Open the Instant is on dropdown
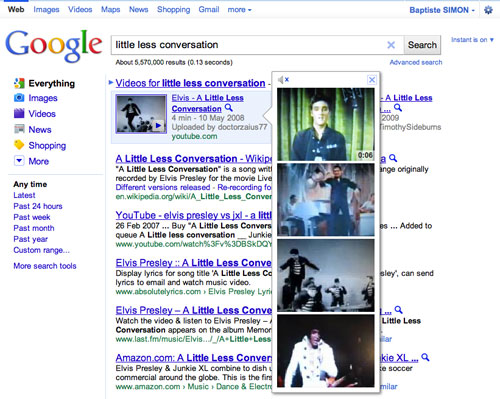 (x=472, y=40)
